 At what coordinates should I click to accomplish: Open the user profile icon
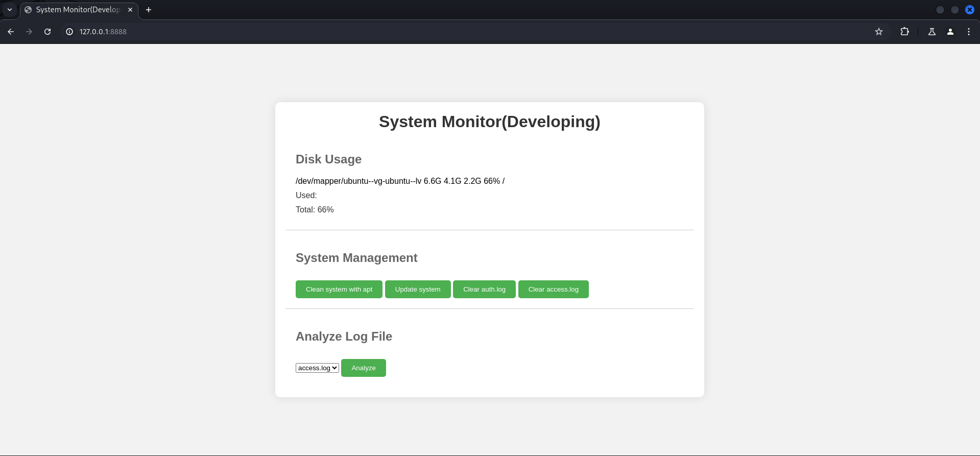(x=950, y=32)
